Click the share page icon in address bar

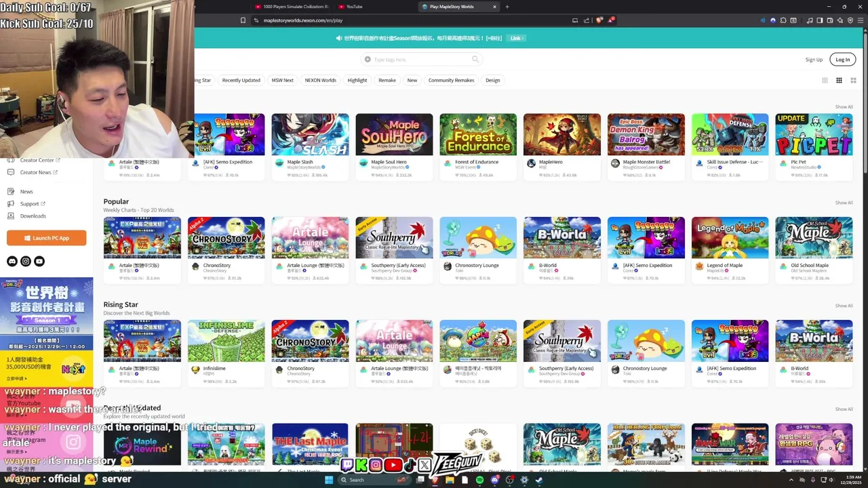(586, 20)
